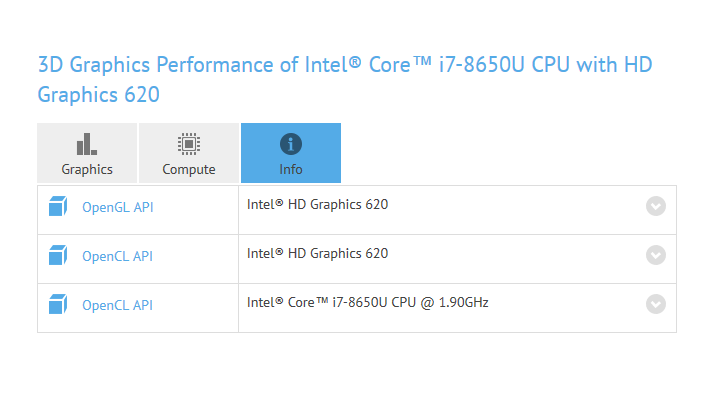Click the cube icon beside OpenGL API
Screen dimensions: 720x405
pyautogui.click(x=58, y=206)
